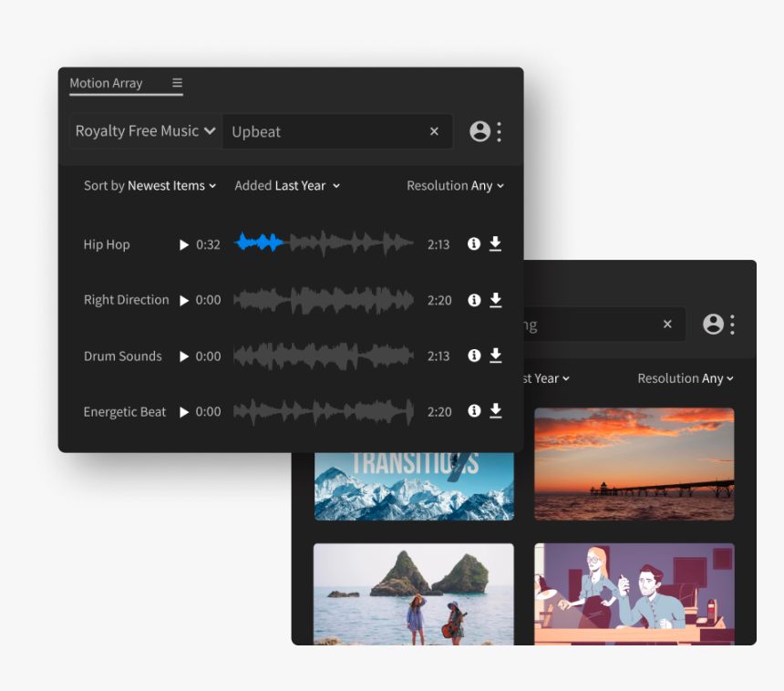Play the Hip Hop track
Viewport: 784px width, 691px height.
[184, 244]
